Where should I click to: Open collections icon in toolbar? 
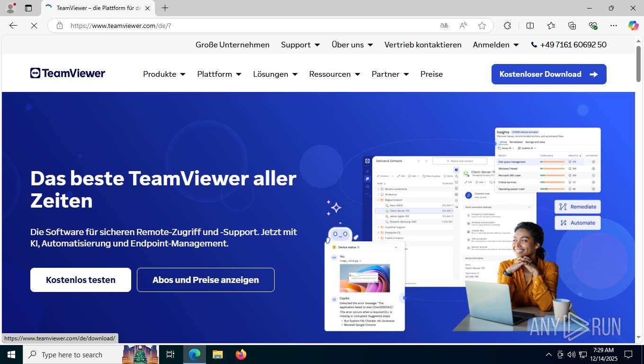572,26
